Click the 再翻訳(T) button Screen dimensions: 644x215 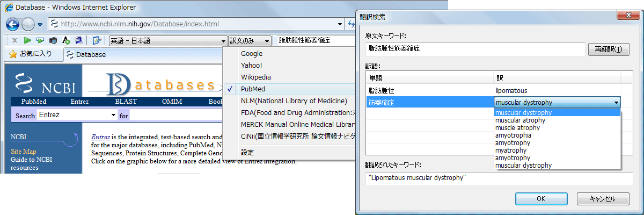coord(609,49)
